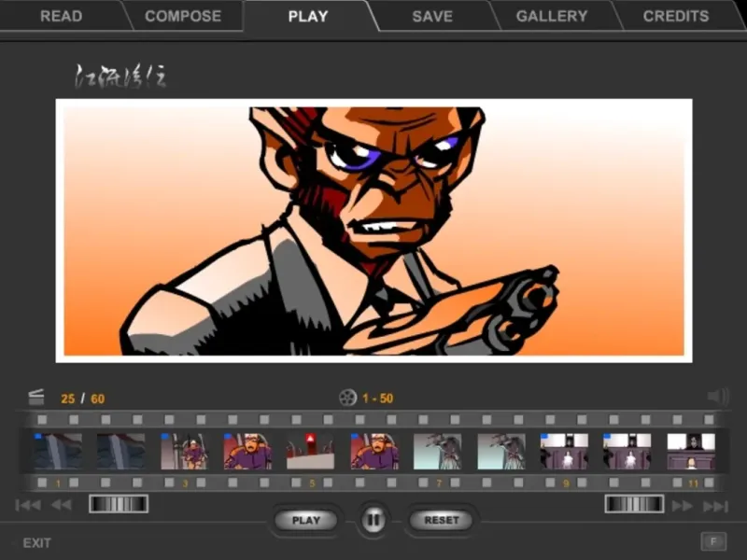Select filmstrip frame 8 thumbnail

[x=501, y=452]
